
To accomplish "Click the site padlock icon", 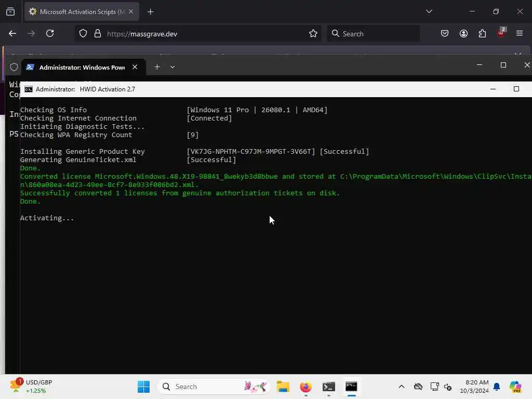I will (98, 34).
